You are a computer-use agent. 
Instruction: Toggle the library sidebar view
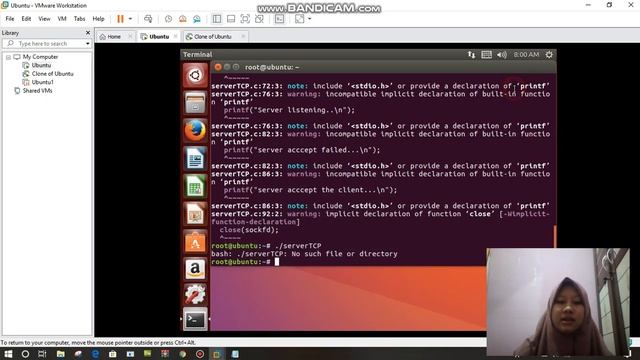click(217, 19)
